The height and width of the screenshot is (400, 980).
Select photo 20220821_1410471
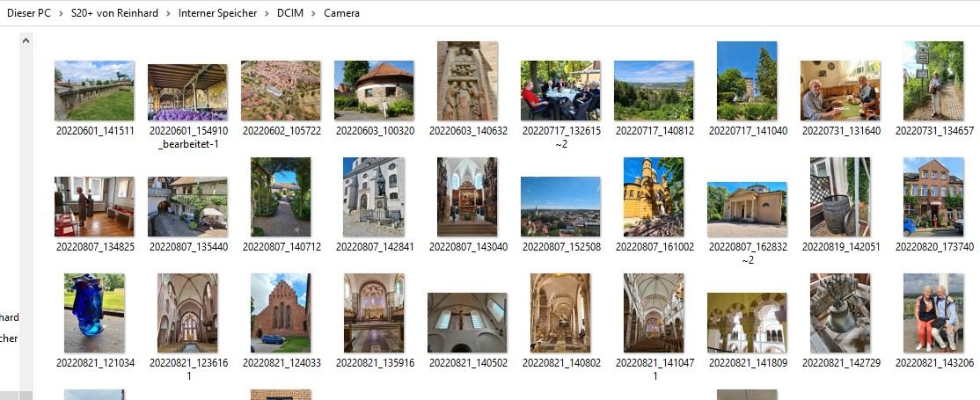pos(654,313)
